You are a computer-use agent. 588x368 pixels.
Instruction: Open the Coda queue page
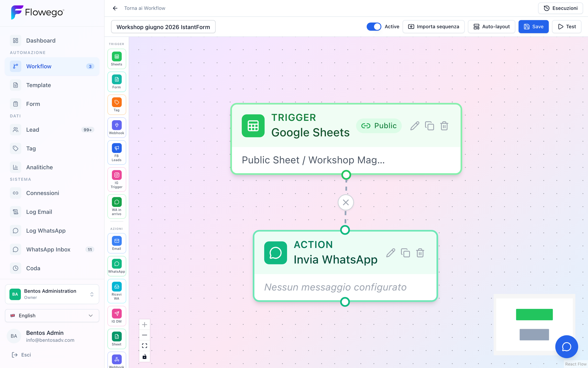52,268
